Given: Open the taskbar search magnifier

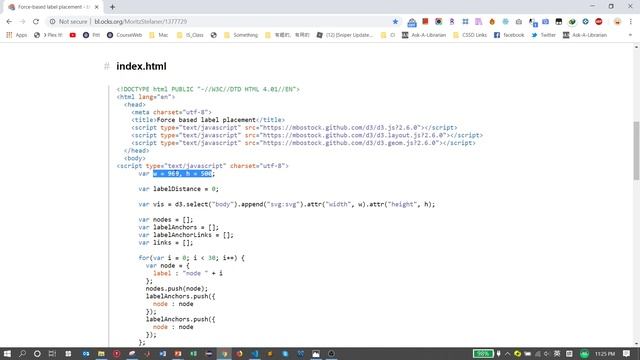Looking at the screenshot, I should tap(22, 353).
